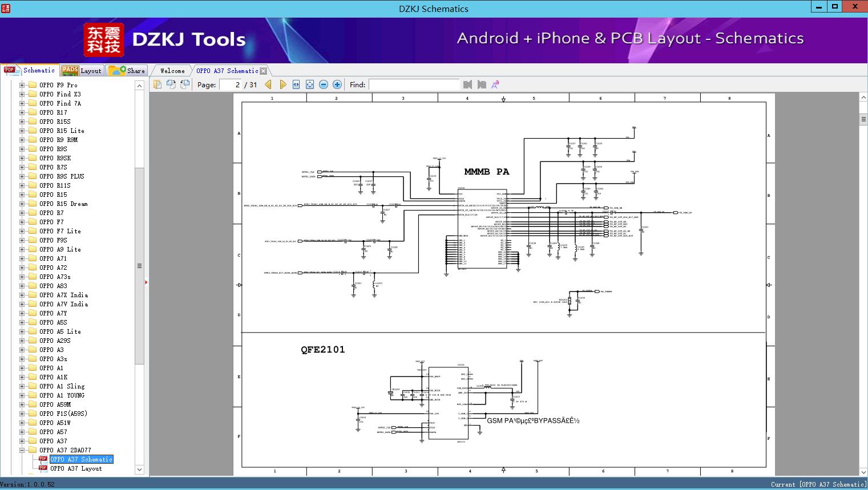Open the Welcome tab
868x490 pixels.
click(171, 71)
